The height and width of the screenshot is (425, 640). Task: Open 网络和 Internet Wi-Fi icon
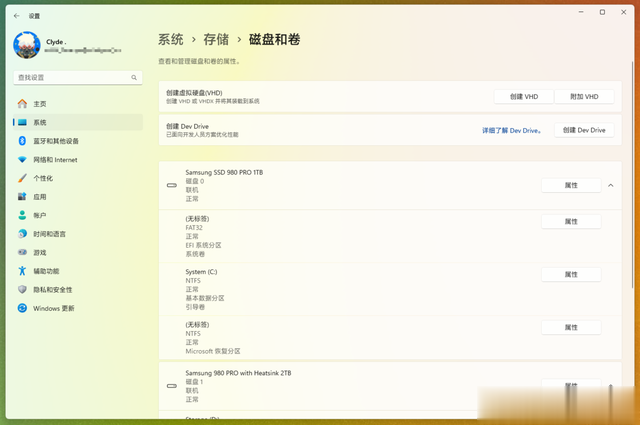pos(22,160)
